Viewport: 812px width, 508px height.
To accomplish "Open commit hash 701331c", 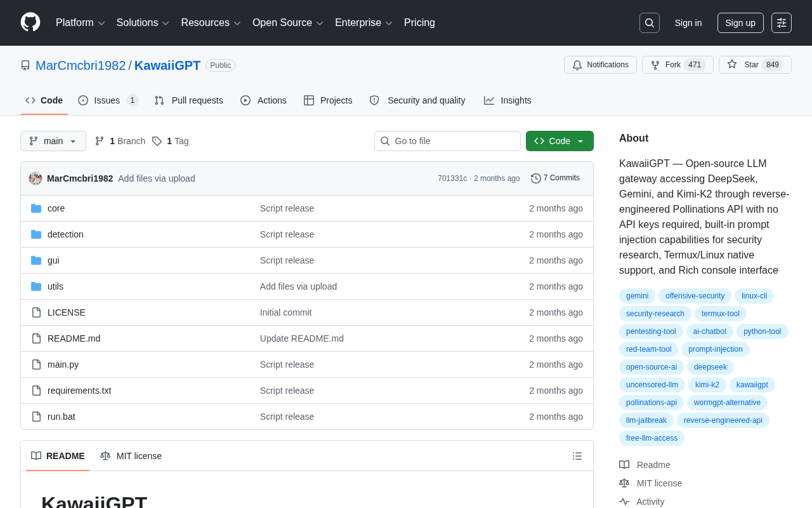I will pyautogui.click(x=452, y=178).
